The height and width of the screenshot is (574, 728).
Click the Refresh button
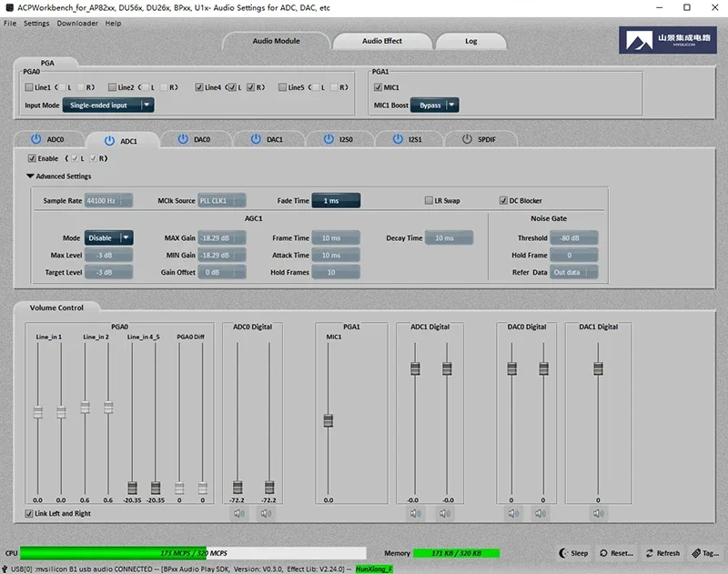(662, 553)
